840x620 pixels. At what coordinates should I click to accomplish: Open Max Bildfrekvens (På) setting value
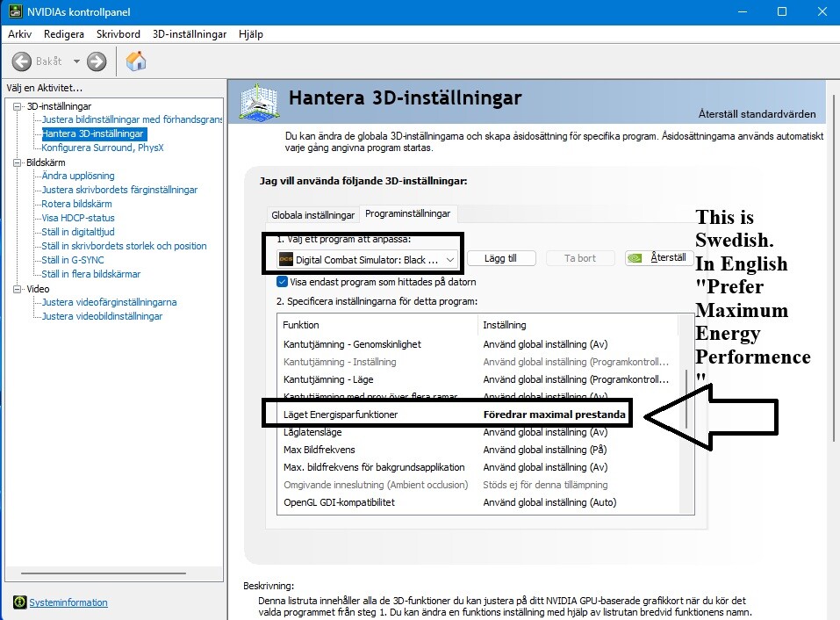point(545,450)
